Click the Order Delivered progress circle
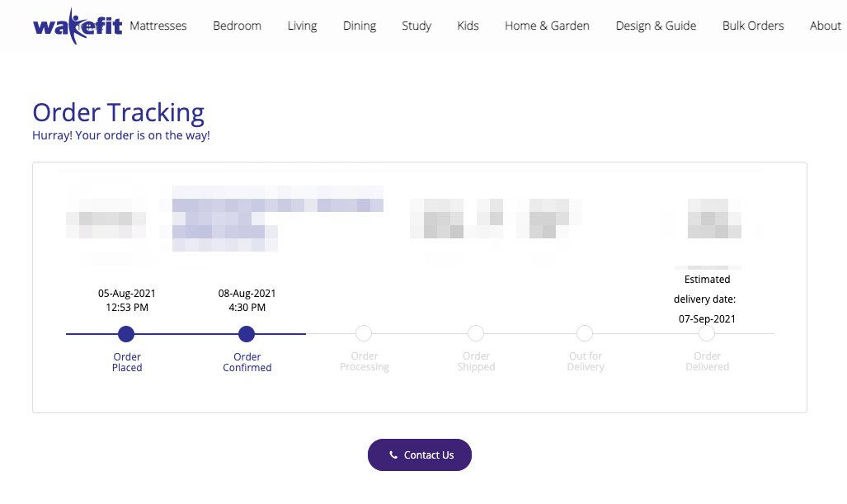Viewport: 847px width, 504px height. 707,333
